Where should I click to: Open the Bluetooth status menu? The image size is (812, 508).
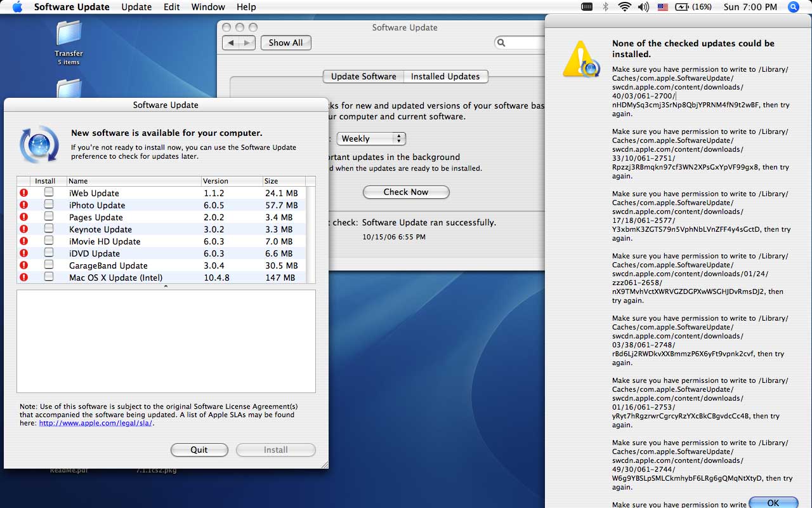pos(605,7)
